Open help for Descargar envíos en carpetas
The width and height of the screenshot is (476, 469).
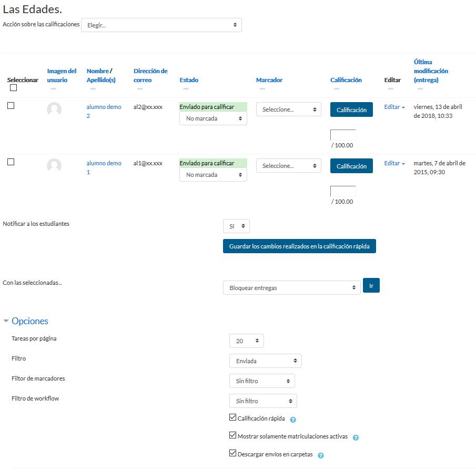(x=320, y=455)
